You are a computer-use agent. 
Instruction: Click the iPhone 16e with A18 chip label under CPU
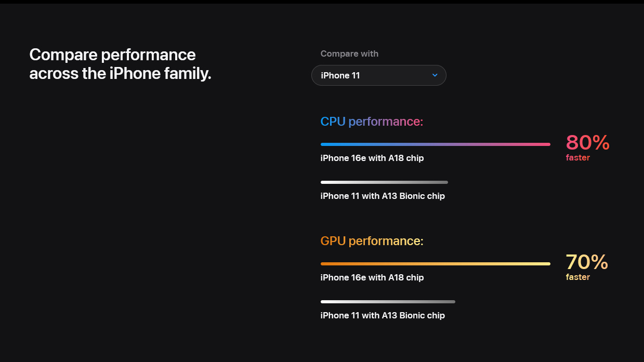[372, 158]
